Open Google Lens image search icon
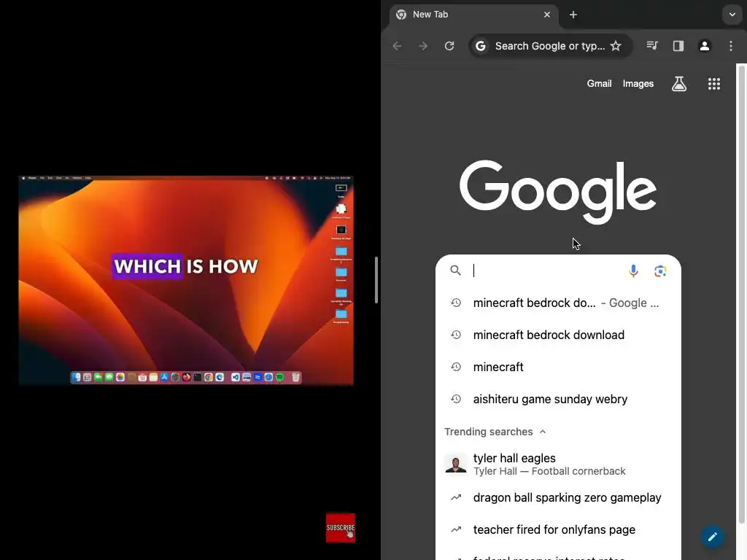 click(x=660, y=271)
